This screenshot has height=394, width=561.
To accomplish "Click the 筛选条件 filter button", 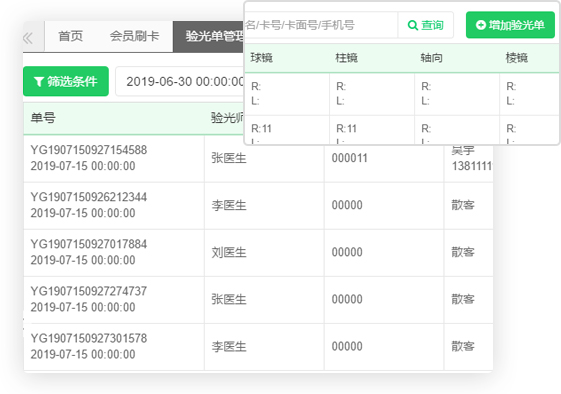I will tap(66, 81).
